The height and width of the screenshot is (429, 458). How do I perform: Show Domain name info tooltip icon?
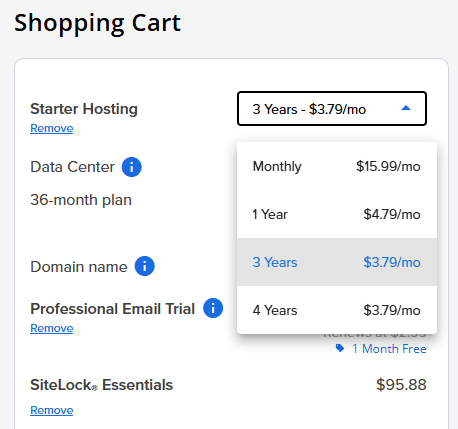point(144,266)
